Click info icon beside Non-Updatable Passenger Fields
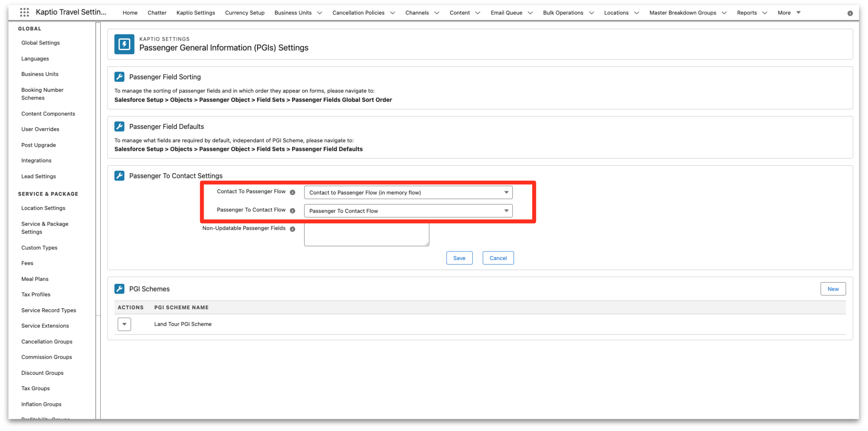This screenshot has width=868, height=431. click(293, 229)
